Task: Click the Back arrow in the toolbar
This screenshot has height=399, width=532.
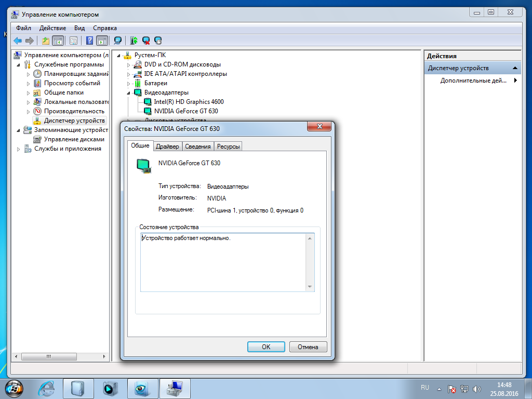Action: [x=18, y=41]
